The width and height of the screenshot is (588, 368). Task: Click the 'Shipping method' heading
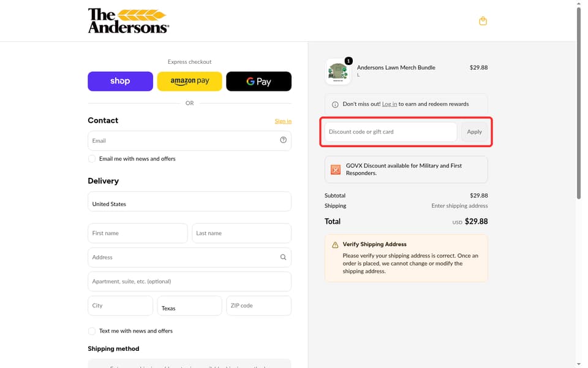[113, 348]
